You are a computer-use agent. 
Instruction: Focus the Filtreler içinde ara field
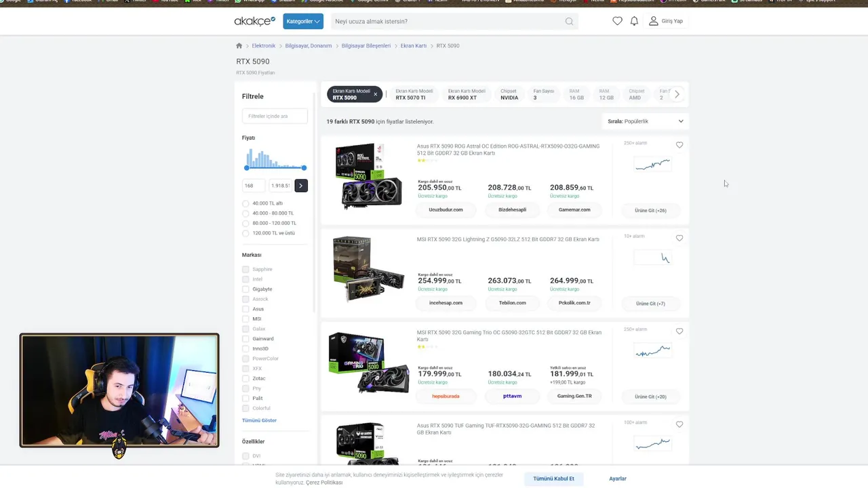point(275,116)
